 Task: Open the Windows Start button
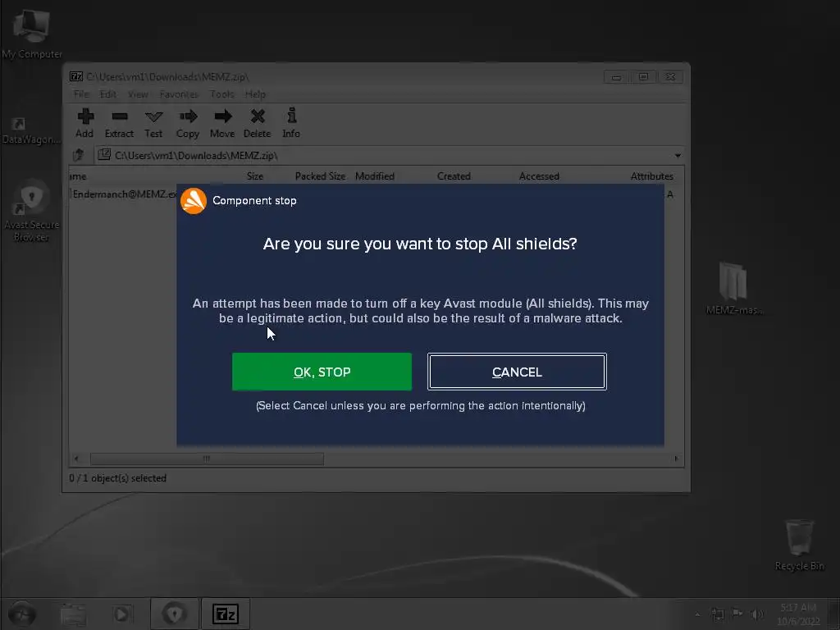(22, 614)
